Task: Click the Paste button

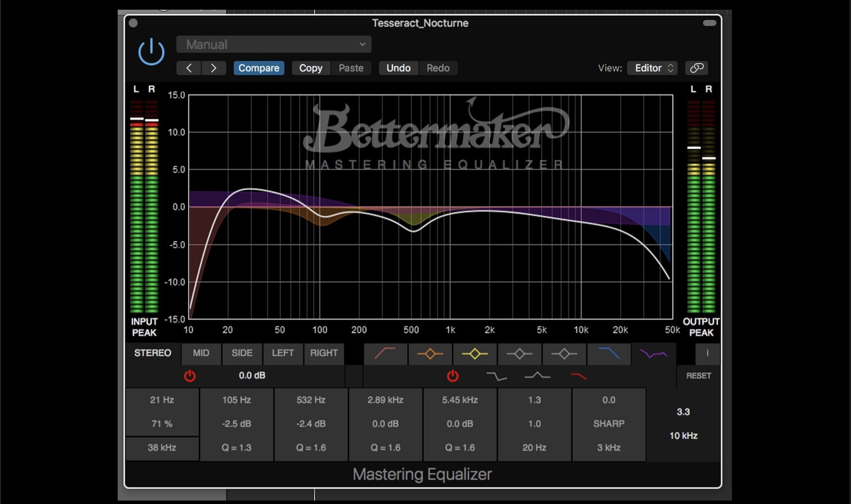Action: 351,68
